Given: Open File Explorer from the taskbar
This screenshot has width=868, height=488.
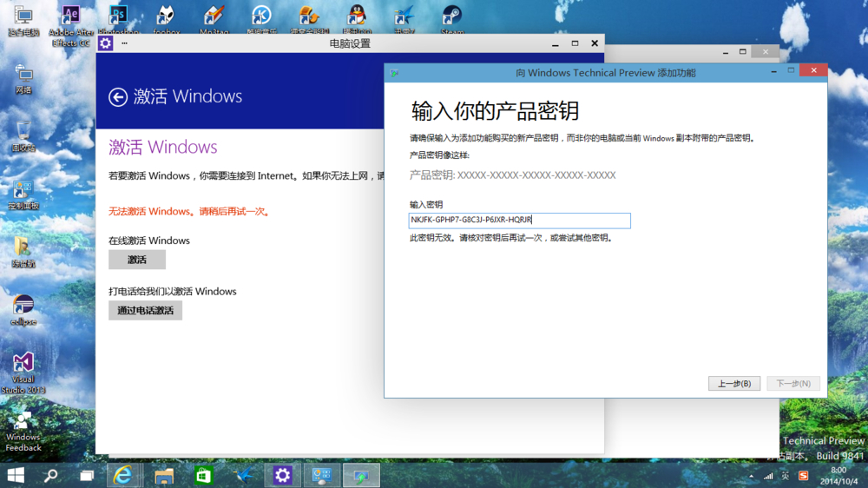Looking at the screenshot, I should pyautogui.click(x=164, y=475).
